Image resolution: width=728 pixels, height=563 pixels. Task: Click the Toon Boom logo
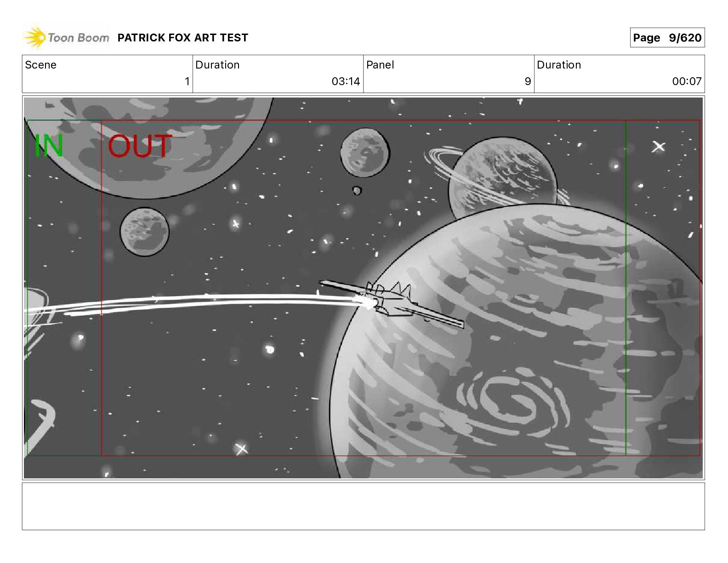click(67, 38)
